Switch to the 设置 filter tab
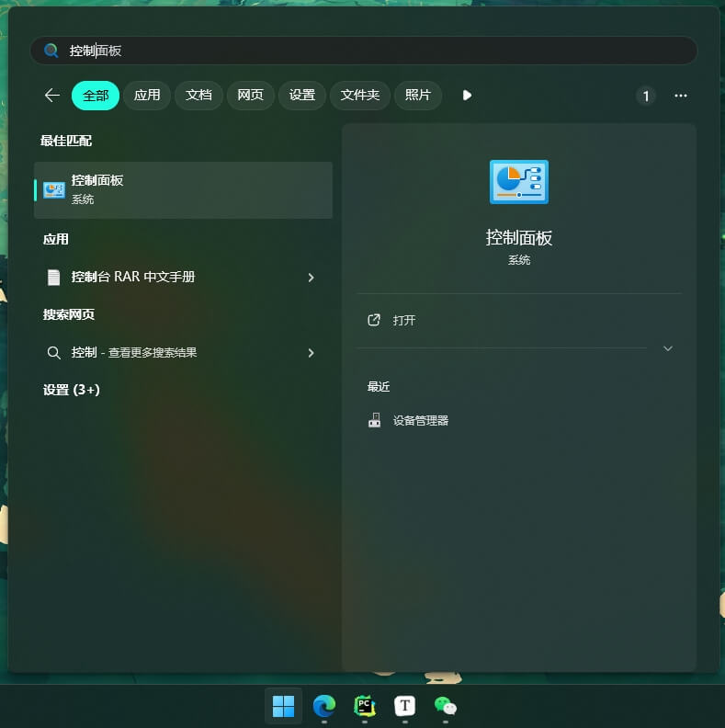The image size is (725, 728). click(301, 96)
